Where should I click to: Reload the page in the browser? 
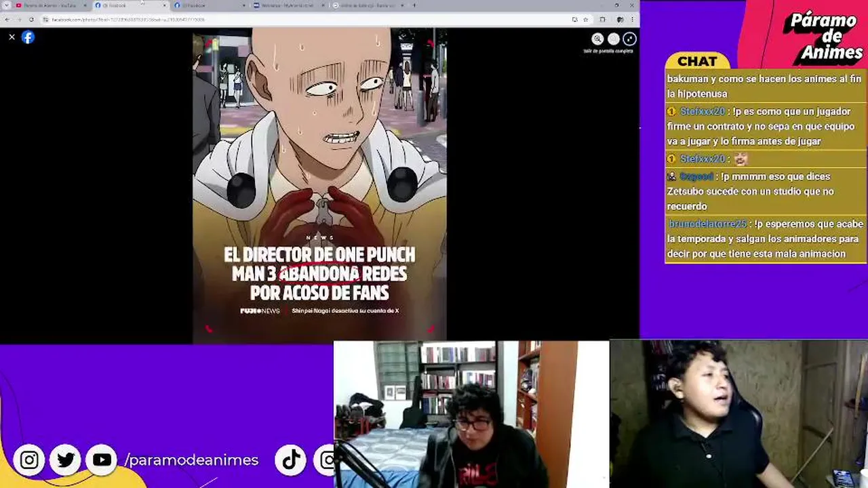coord(31,20)
